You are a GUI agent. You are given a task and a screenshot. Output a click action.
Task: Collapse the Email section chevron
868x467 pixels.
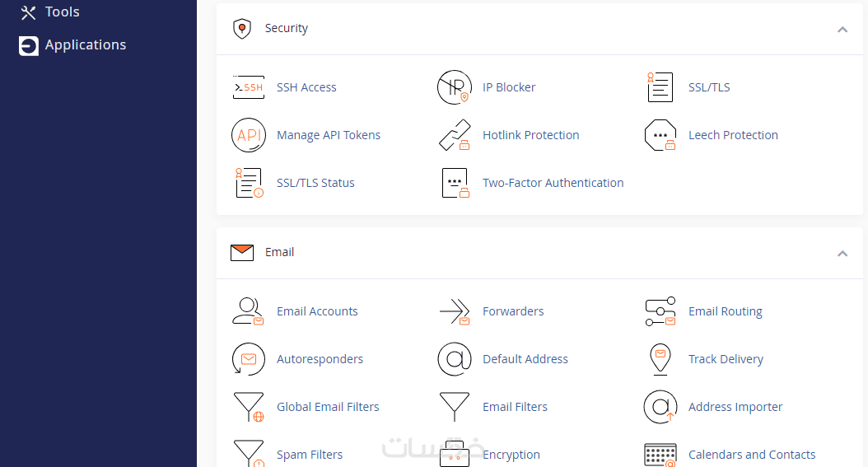(x=842, y=253)
